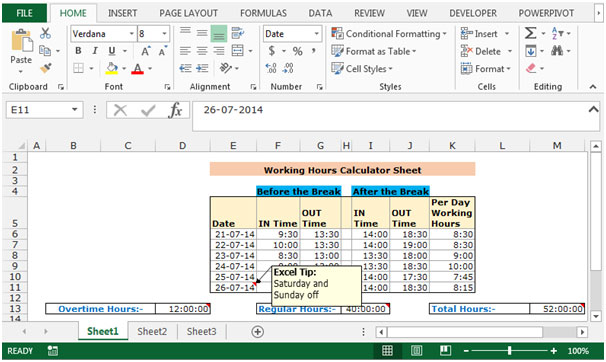Image resolution: width=606 pixels, height=362 pixels.
Task: Click the Borders icon
Action: tap(78, 68)
